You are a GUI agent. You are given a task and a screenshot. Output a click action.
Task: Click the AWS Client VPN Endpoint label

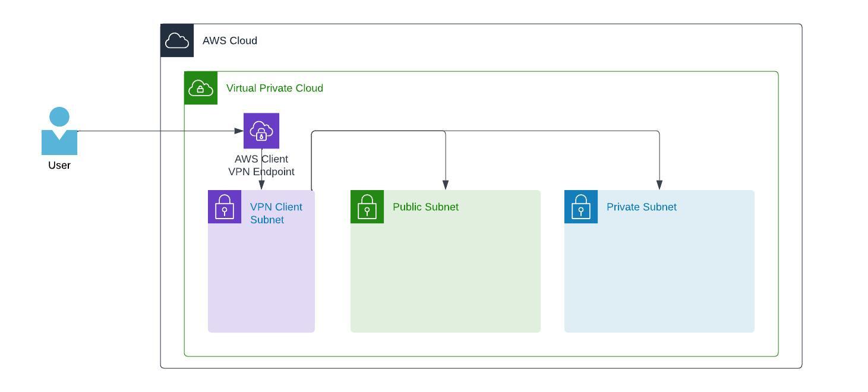(261, 165)
